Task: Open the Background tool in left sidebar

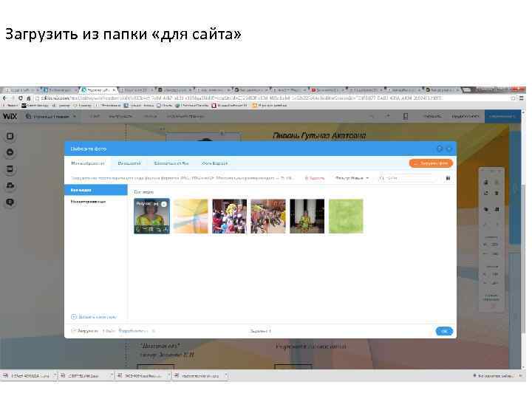Action: point(10,136)
